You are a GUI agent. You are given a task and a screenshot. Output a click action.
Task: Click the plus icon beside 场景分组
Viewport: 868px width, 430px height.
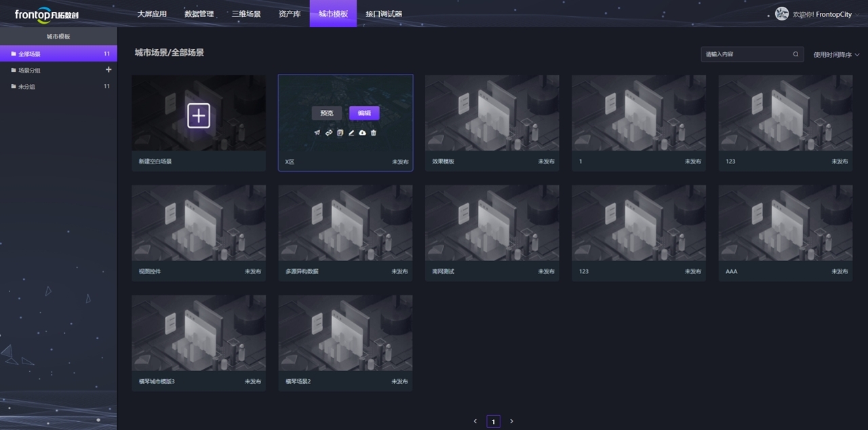108,70
